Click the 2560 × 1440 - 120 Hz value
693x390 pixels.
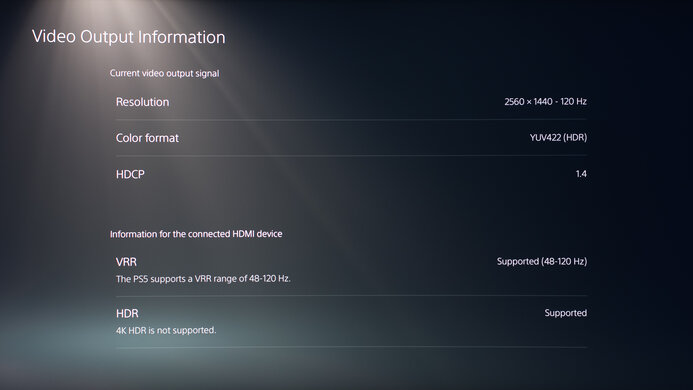(545, 102)
